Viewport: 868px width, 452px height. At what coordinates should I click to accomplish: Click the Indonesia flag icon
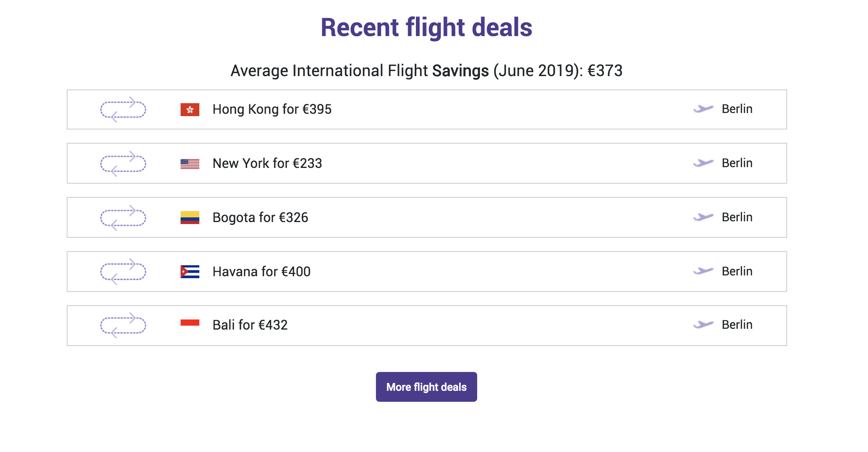coord(190,323)
